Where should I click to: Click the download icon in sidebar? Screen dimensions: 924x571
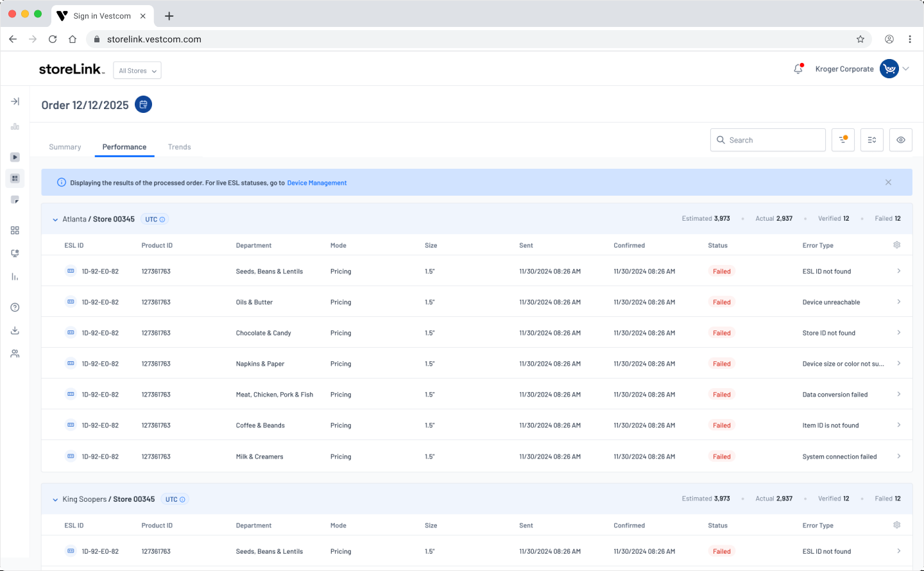click(x=15, y=330)
